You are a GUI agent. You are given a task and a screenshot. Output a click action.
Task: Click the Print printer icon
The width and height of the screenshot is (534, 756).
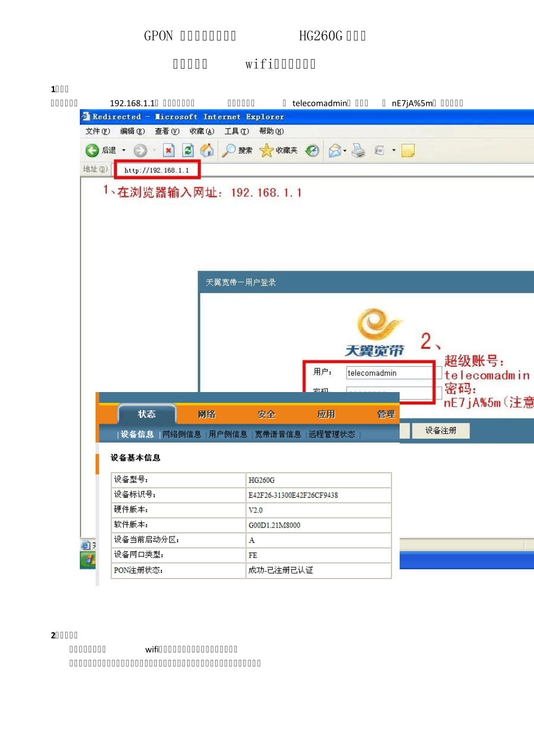(359, 150)
